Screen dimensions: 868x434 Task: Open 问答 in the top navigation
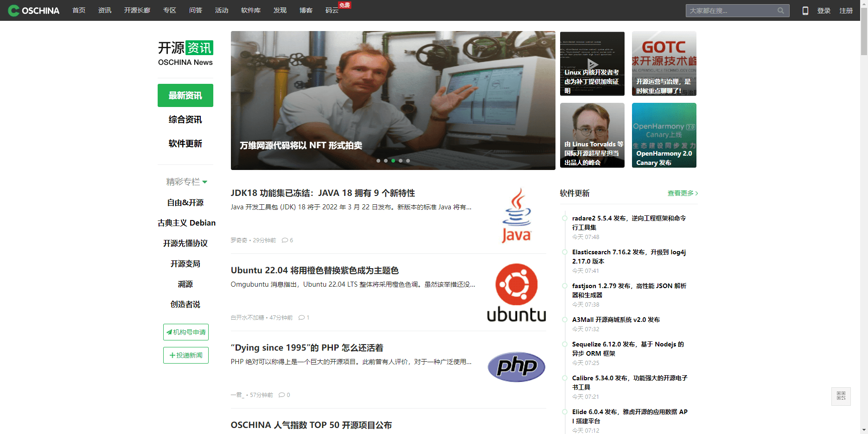196,10
